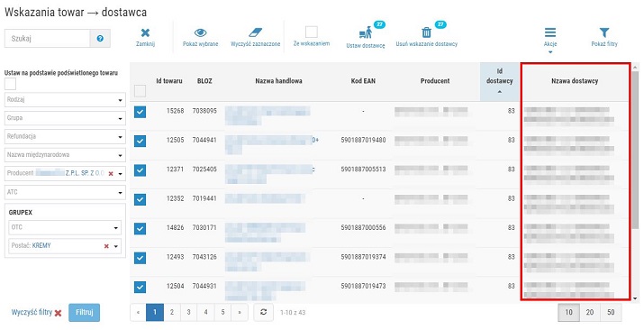Expand the Rodzaj dropdown
The image size is (644, 330).
pyautogui.click(x=66, y=100)
